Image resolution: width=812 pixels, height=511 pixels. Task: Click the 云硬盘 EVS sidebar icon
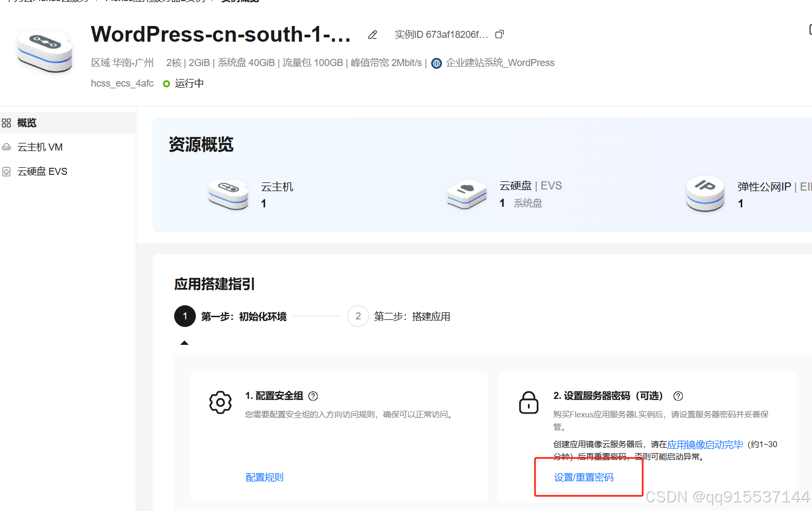[6, 172]
